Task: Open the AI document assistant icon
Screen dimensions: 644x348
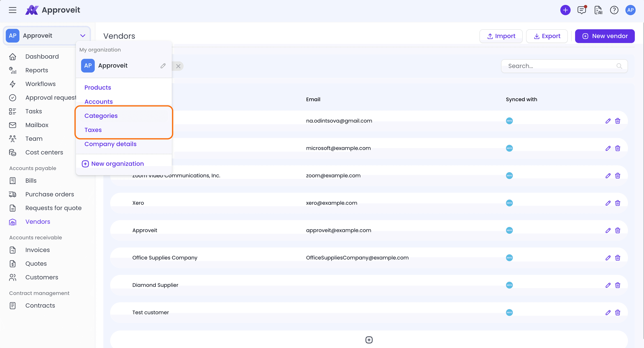Action: tap(598, 10)
